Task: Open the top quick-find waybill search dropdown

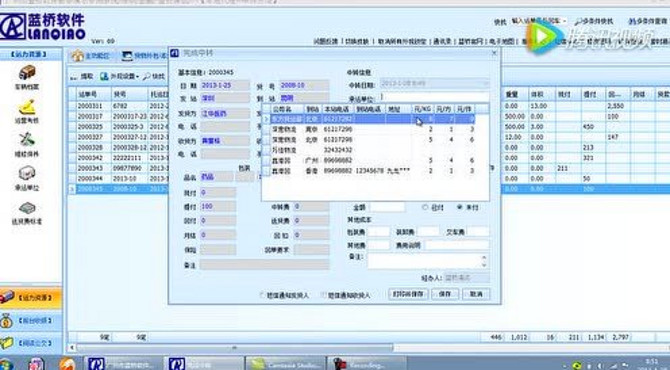Action: pos(565,21)
